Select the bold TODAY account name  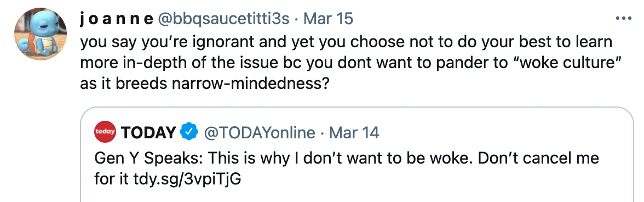click(149, 132)
